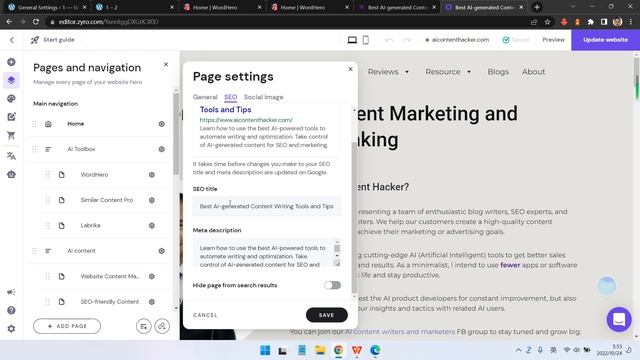The width and height of the screenshot is (640, 360).
Task: Open settings gear for SEO-friendly Content
Action: 152,302
